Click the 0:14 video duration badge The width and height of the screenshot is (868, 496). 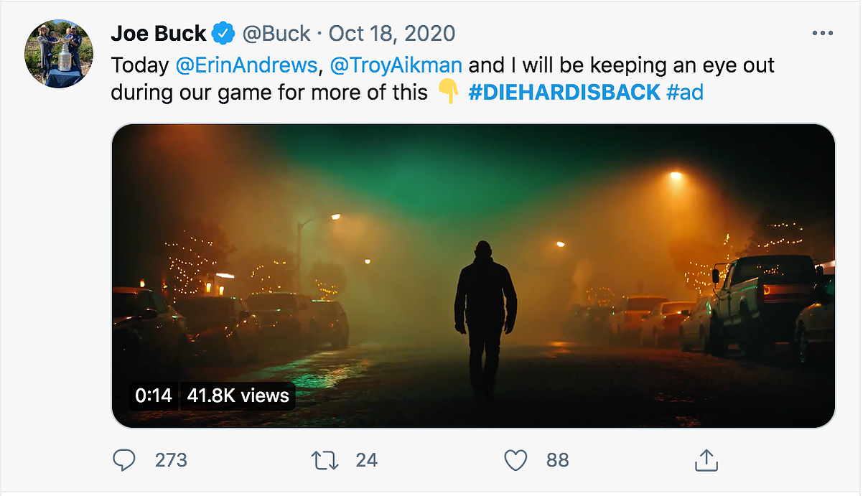point(154,396)
